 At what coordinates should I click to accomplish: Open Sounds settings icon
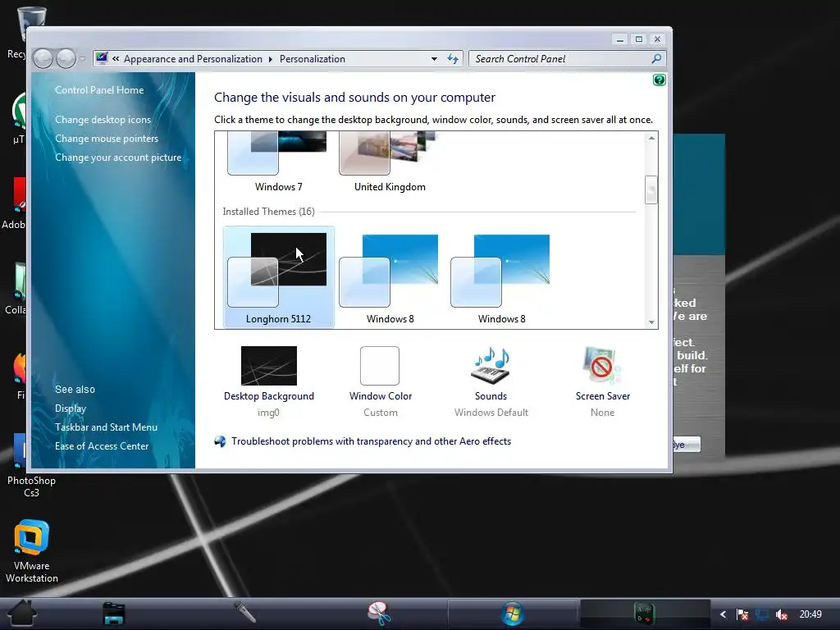point(491,366)
